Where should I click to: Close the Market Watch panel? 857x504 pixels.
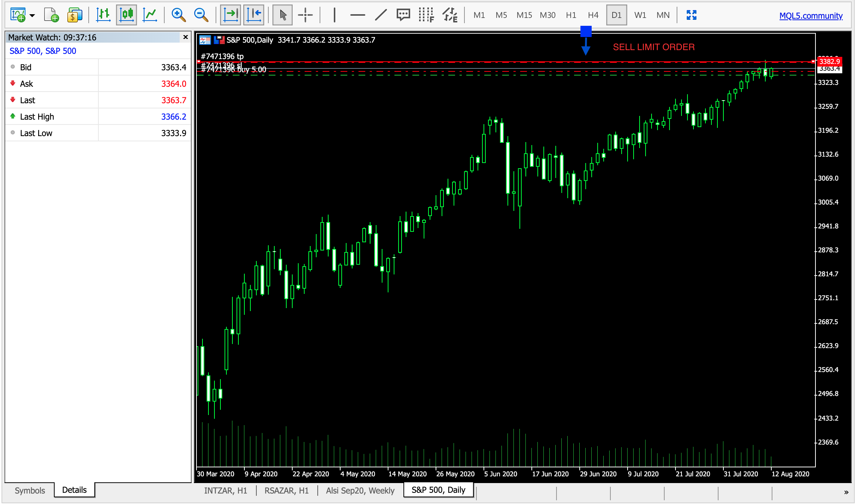(185, 37)
